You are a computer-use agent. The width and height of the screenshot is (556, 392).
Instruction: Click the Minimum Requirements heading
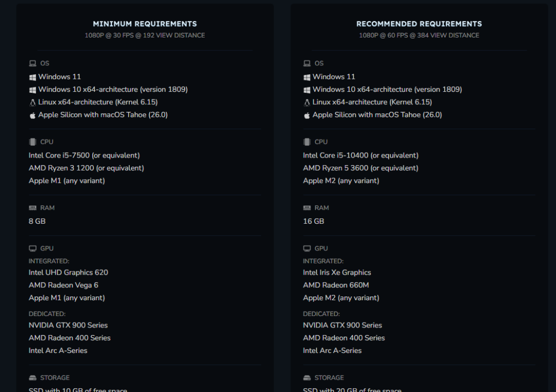[x=145, y=24]
